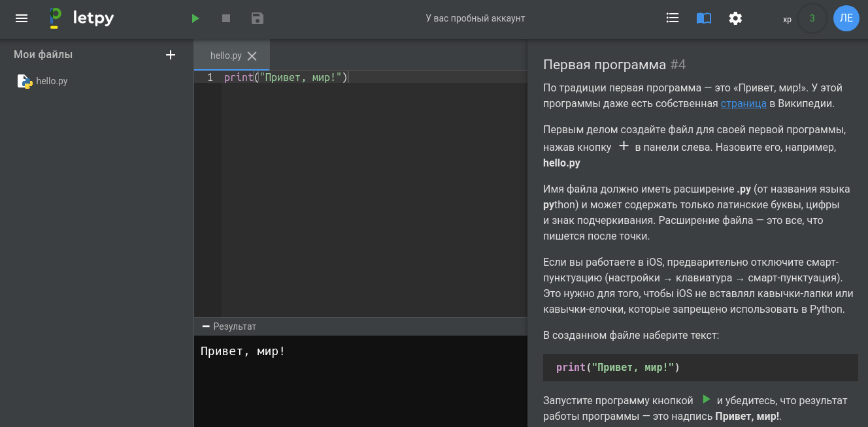Save the file with floppy disk icon
Screen dimensions: 868x427
click(258, 18)
